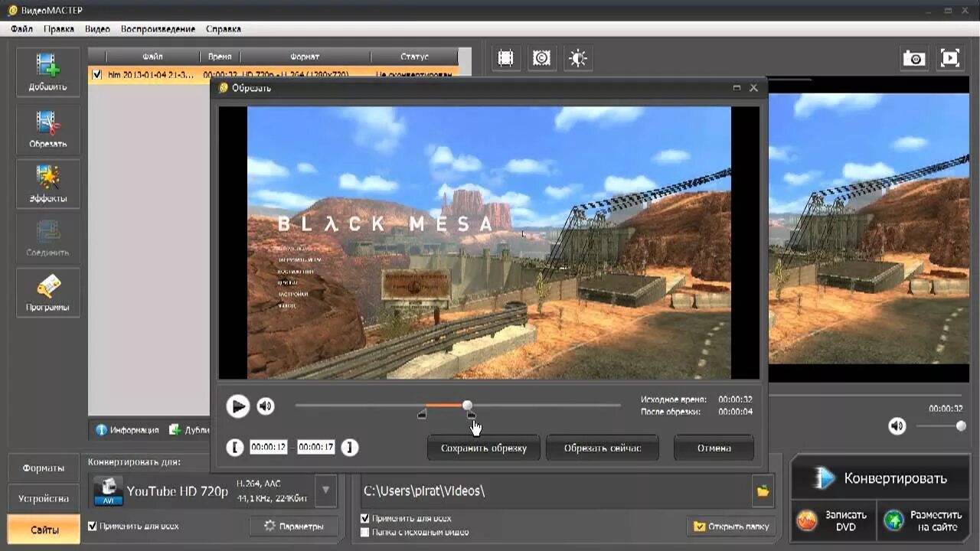Click the output folder browse icon
The image size is (980, 551).
tap(763, 491)
